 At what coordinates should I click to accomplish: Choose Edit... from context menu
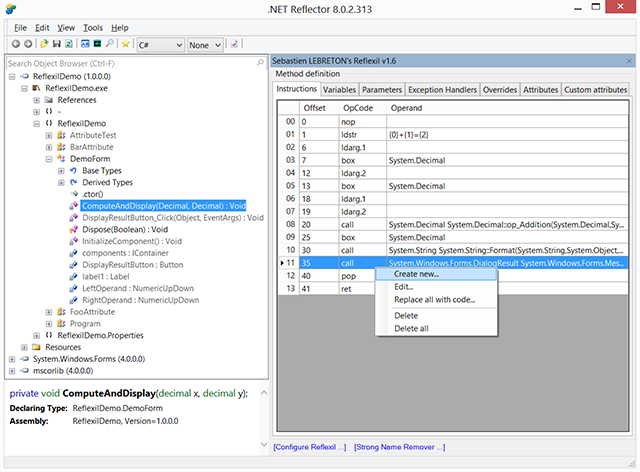click(436, 287)
